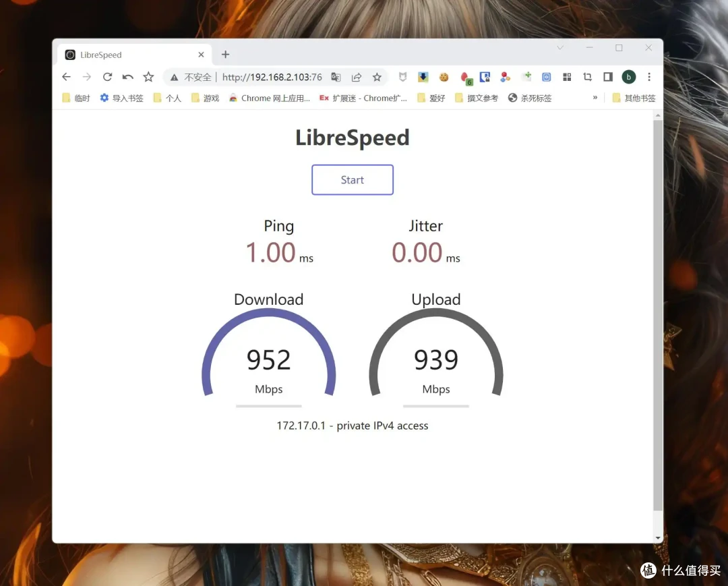This screenshot has width=728, height=586.
Task: Open the blue padlock extension icon
Action: click(485, 77)
